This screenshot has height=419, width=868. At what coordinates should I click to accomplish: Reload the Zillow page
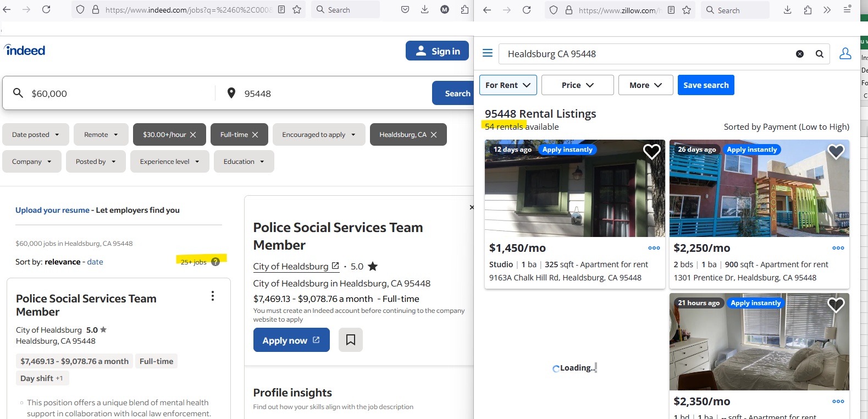527,10
